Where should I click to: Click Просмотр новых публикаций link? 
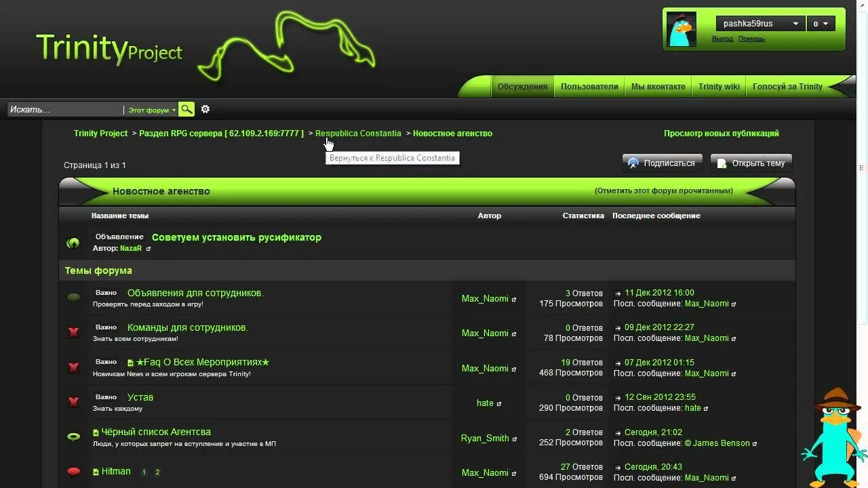pos(722,134)
